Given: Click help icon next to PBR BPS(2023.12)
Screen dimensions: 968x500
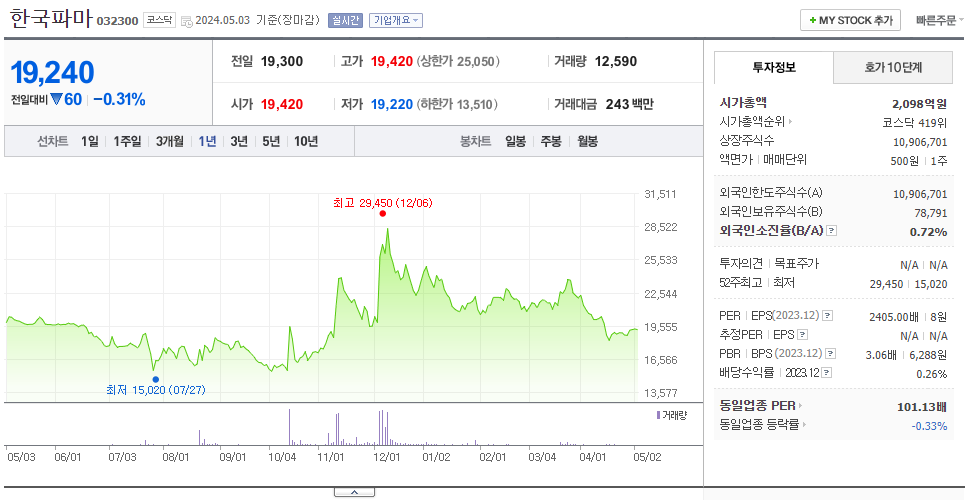Looking at the screenshot, I should pos(831,354).
